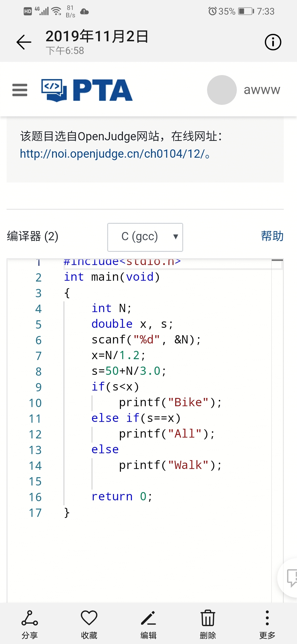This screenshot has height=644, width=297.
Task: Expand the C (gcc) compiler dropdown
Action: tap(145, 237)
